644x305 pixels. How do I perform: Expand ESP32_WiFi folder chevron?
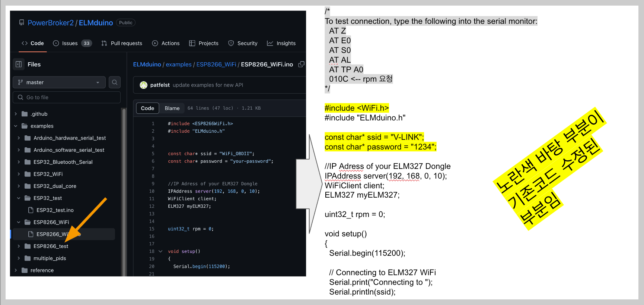click(x=19, y=174)
